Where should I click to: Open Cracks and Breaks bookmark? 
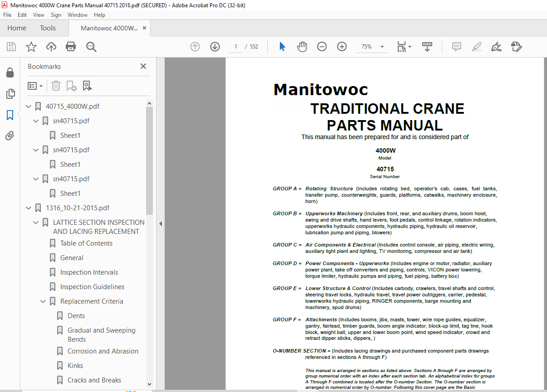[94, 380]
